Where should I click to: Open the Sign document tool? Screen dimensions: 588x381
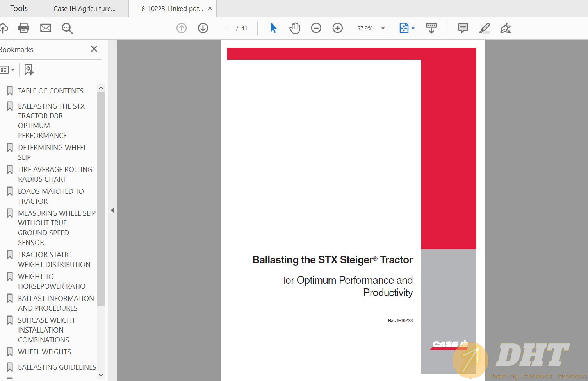(x=506, y=28)
